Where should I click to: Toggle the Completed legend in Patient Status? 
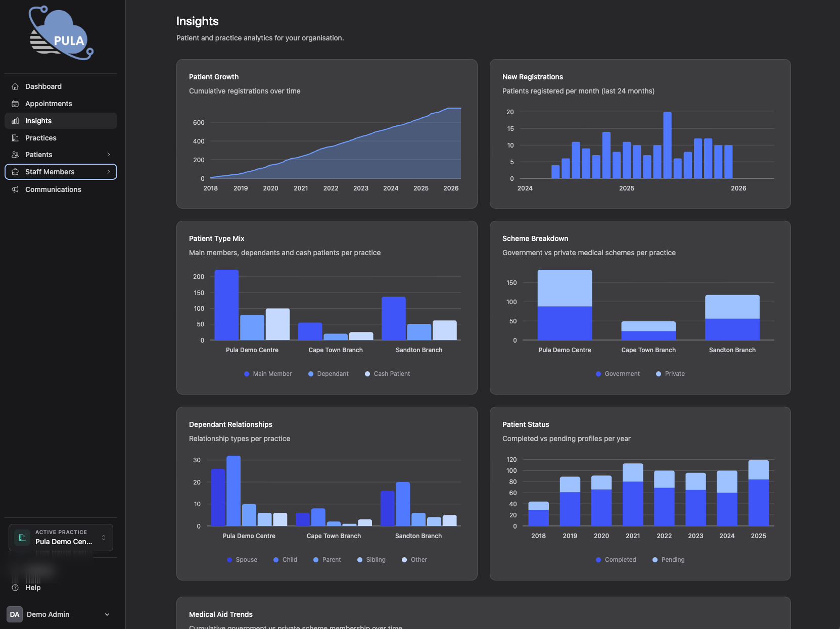point(616,560)
